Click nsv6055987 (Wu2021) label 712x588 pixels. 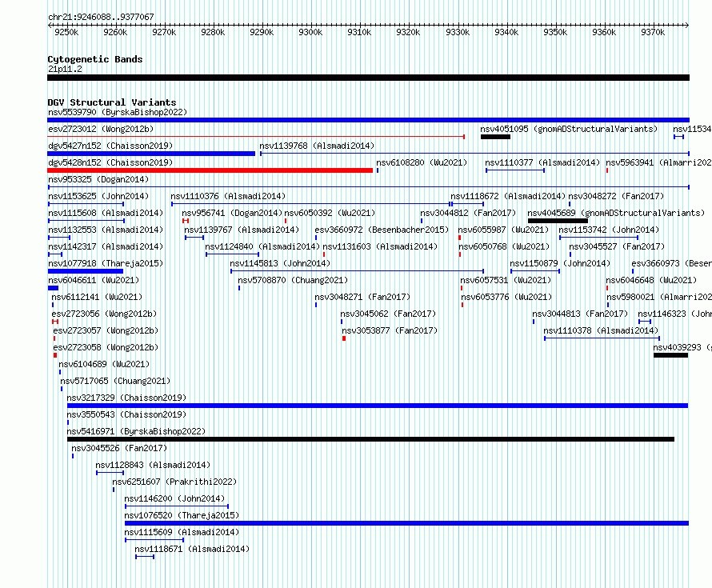pos(503,230)
